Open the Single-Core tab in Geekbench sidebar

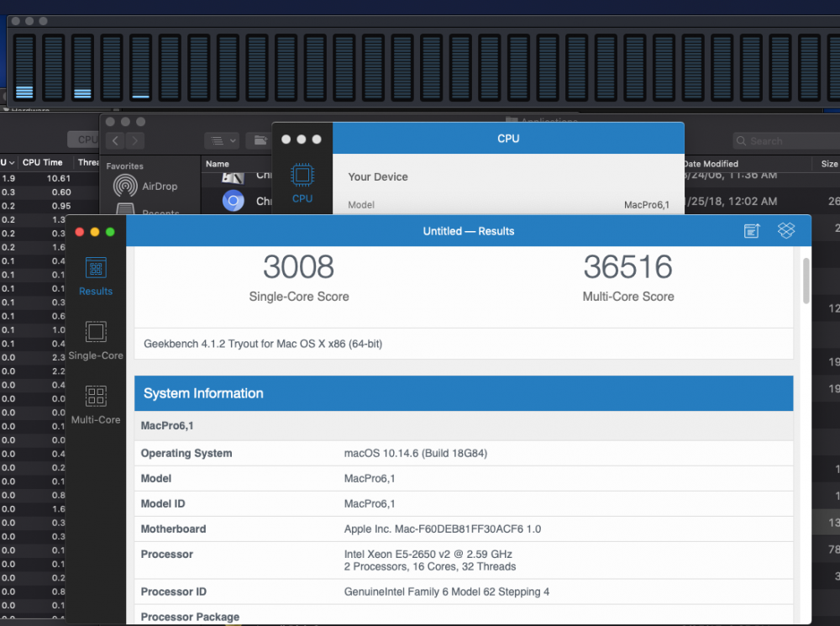pyautogui.click(x=96, y=341)
